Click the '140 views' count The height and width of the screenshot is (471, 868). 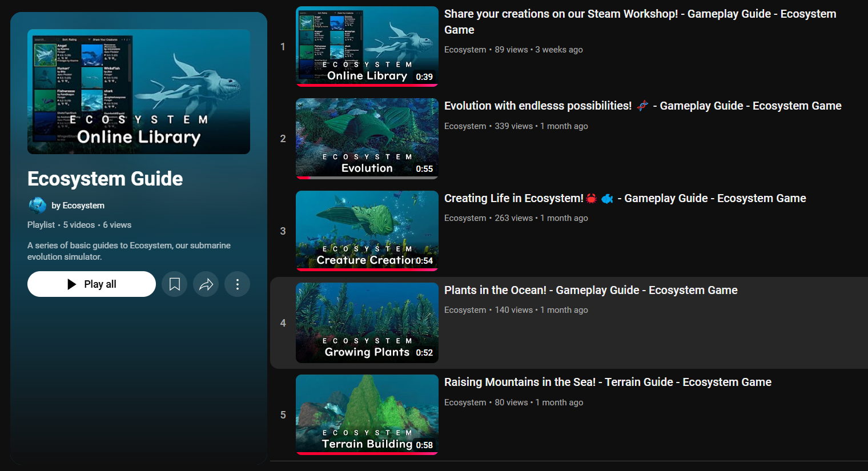(x=514, y=310)
